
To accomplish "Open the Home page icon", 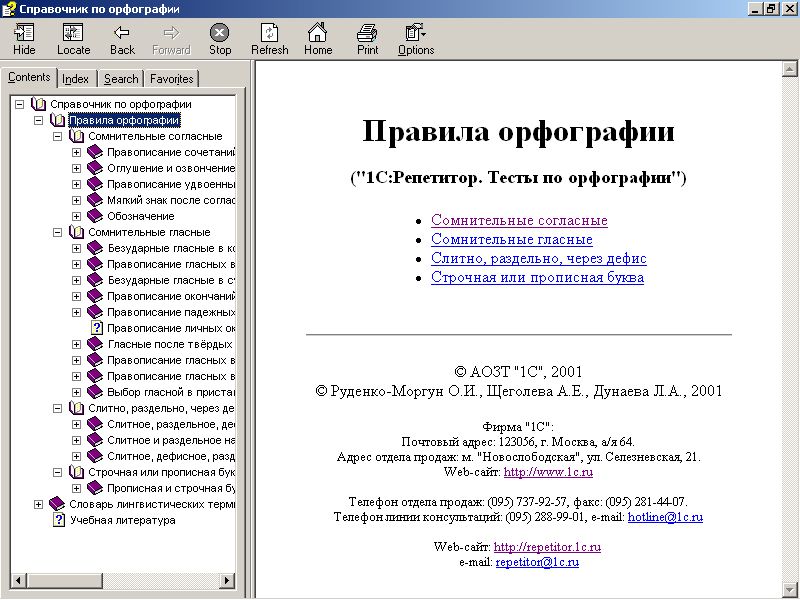I will [318, 39].
